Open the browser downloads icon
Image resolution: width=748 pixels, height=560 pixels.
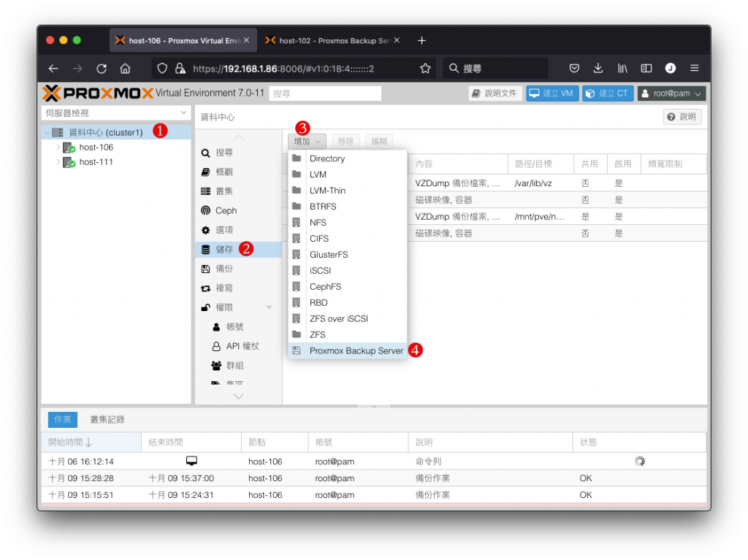(x=598, y=69)
